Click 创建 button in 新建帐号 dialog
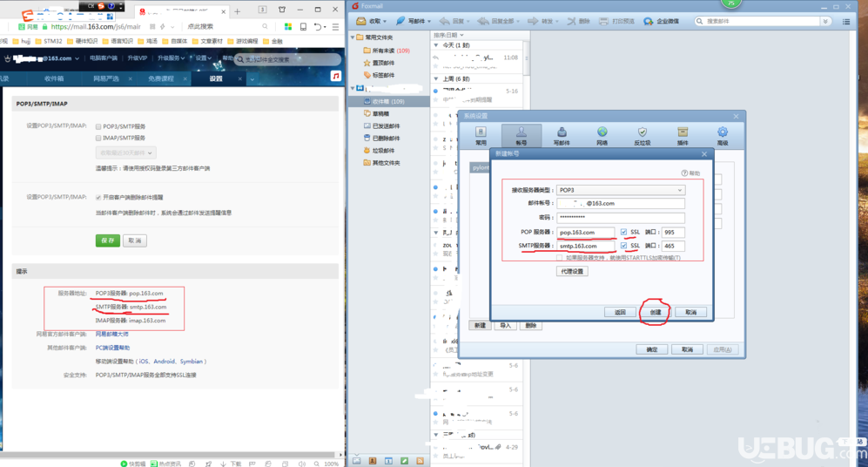Image resolution: width=868 pixels, height=467 pixels. click(x=656, y=313)
